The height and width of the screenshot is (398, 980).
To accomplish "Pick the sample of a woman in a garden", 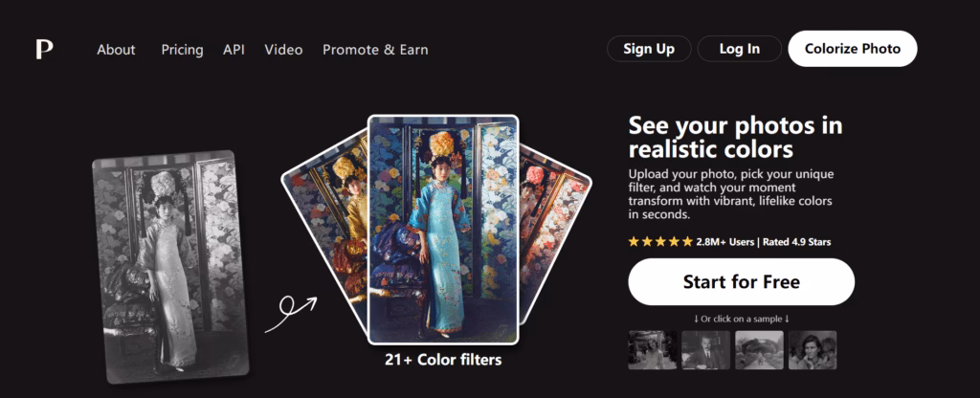I will pyautogui.click(x=652, y=350).
